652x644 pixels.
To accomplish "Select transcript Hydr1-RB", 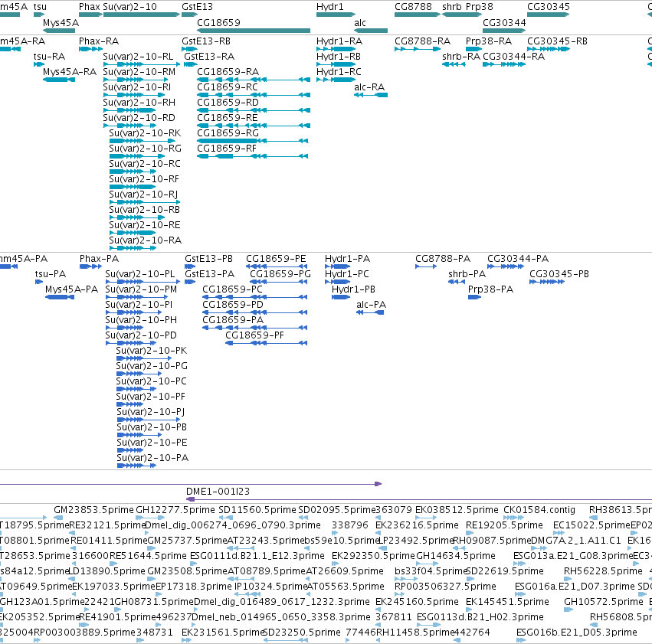I will (x=339, y=57).
